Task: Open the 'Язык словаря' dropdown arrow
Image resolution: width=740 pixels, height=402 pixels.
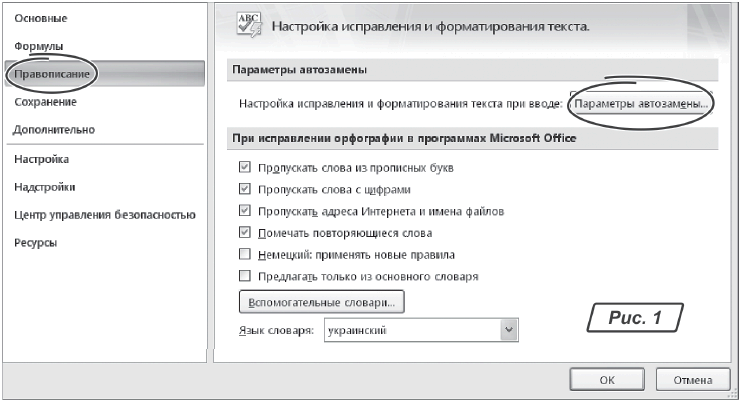Action: pyautogui.click(x=510, y=329)
